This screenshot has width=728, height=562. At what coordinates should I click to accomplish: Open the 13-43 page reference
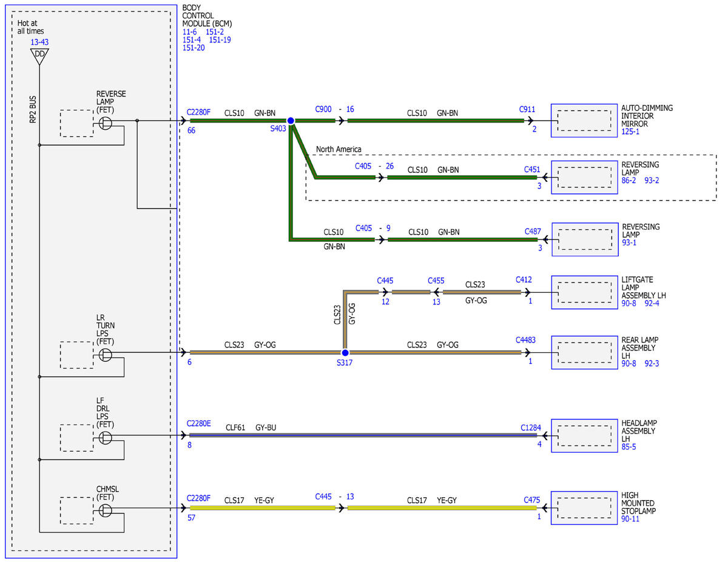(40, 42)
